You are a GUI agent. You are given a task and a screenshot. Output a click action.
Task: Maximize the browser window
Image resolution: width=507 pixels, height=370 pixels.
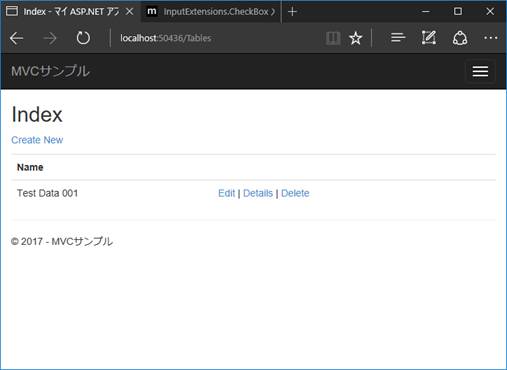point(458,12)
